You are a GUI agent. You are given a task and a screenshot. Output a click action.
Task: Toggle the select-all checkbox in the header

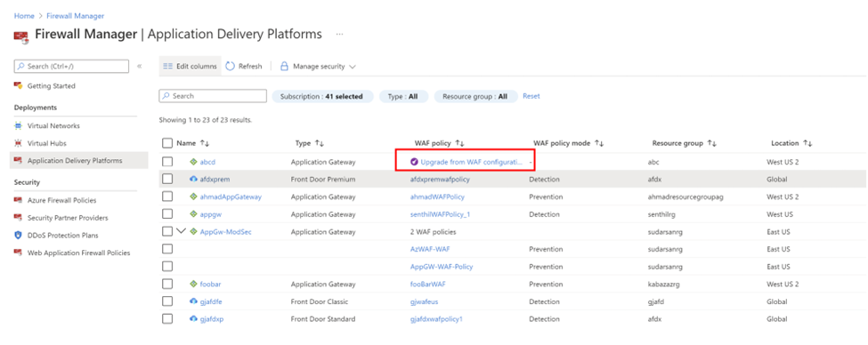167,143
